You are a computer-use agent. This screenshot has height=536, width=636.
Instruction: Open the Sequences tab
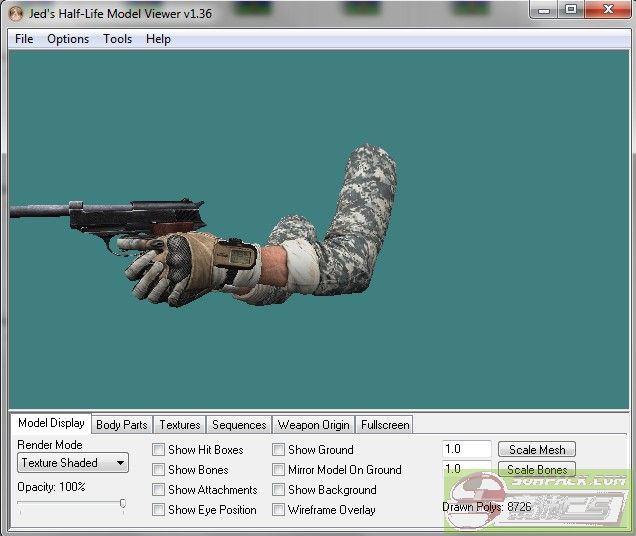(239, 425)
